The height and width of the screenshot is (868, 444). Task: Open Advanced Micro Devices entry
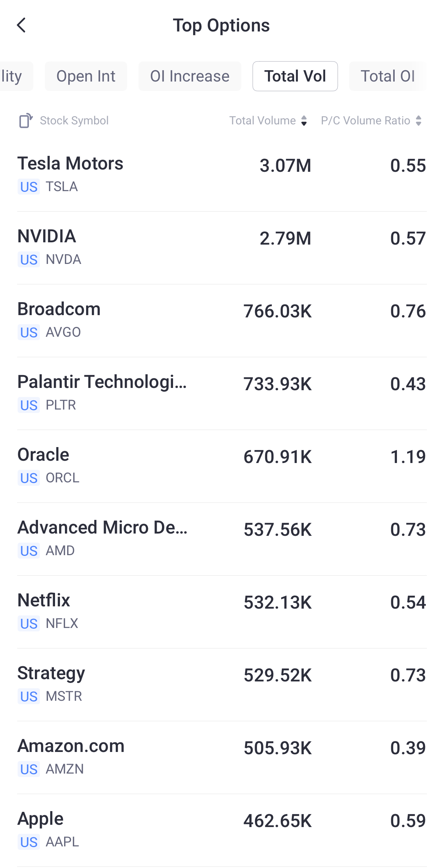click(222, 538)
